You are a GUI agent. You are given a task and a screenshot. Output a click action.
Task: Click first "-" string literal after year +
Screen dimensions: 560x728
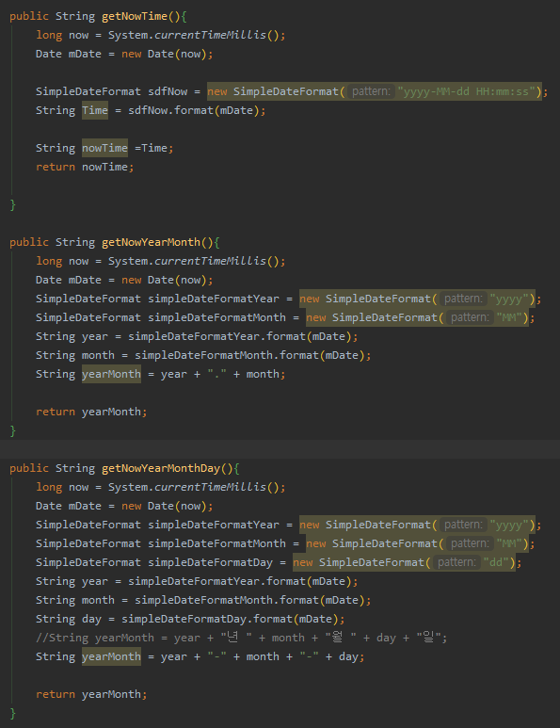click(x=216, y=657)
